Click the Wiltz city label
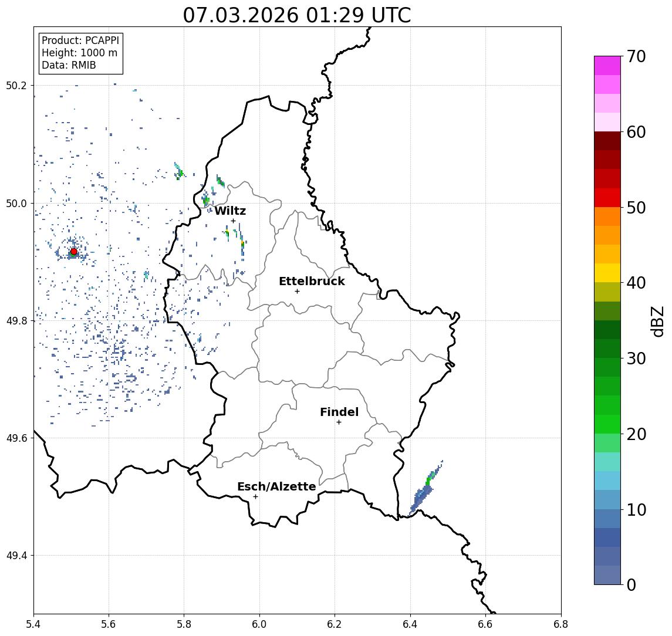 coord(230,211)
